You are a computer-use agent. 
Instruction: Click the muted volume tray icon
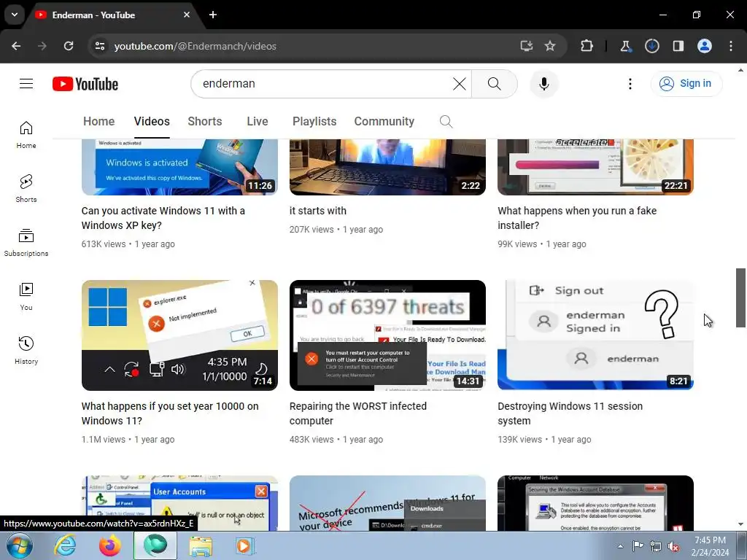point(673,546)
